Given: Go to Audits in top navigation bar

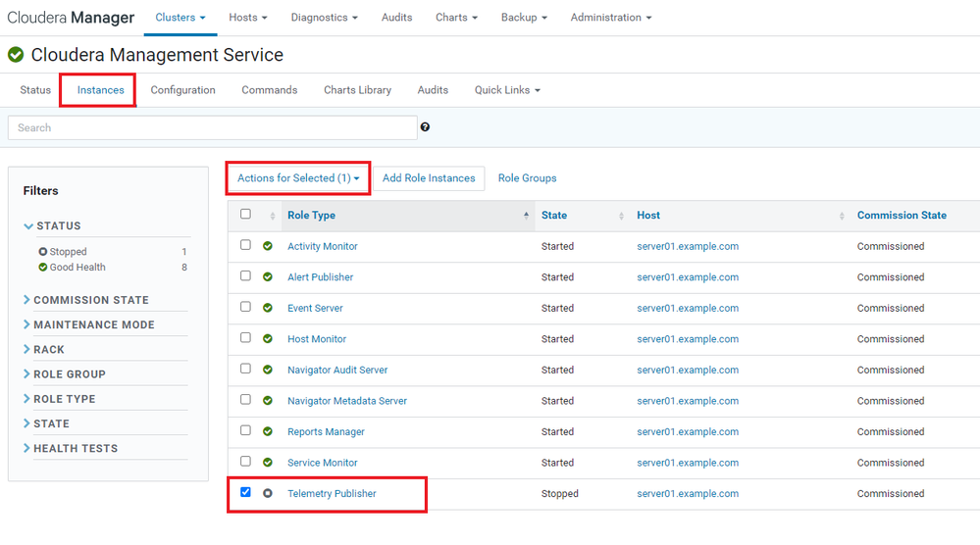Looking at the screenshot, I should coord(397,18).
